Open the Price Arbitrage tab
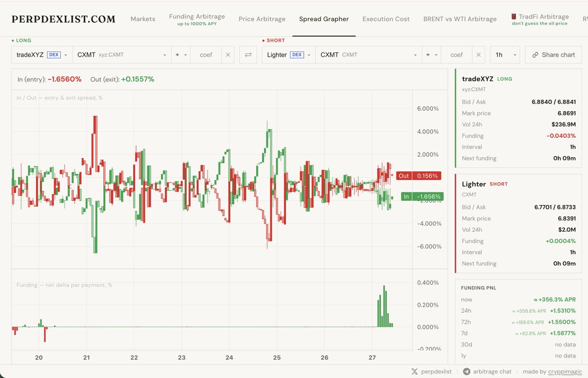Viewport: 588px width, 378px height. pyautogui.click(x=262, y=19)
